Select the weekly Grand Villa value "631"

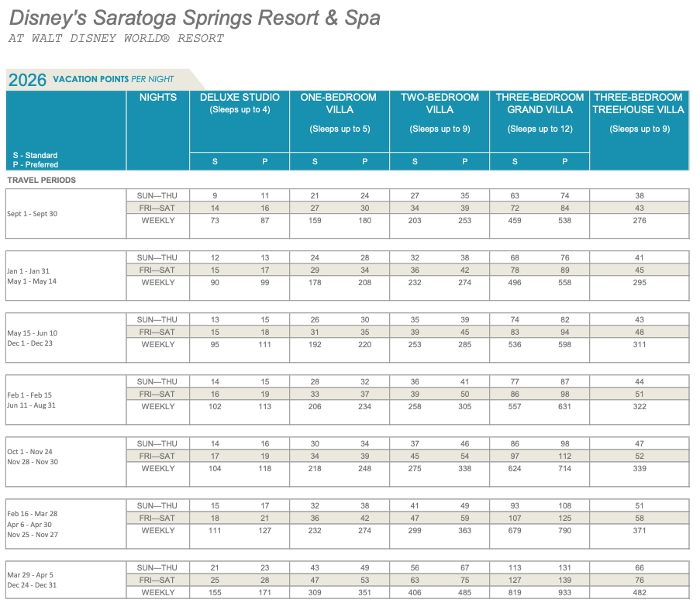tap(565, 407)
